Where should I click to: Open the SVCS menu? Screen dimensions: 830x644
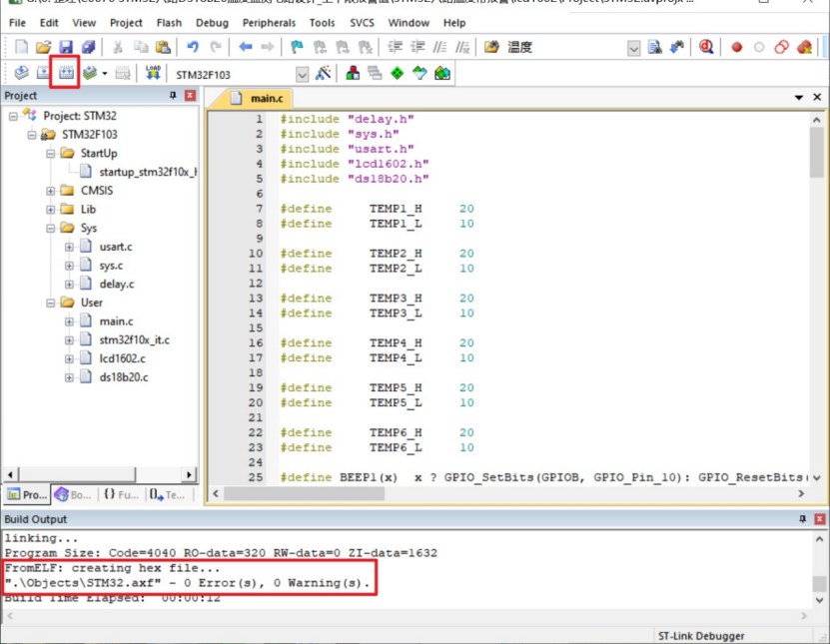(363, 23)
